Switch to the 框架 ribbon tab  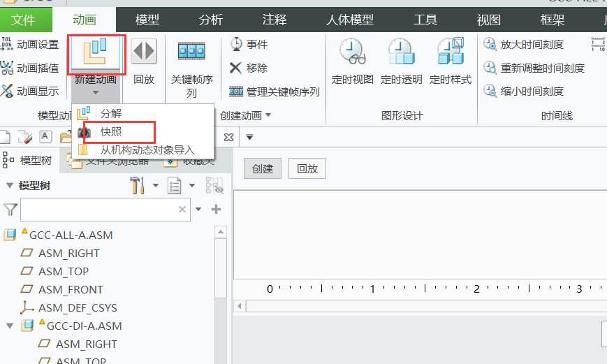click(x=553, y=20)
